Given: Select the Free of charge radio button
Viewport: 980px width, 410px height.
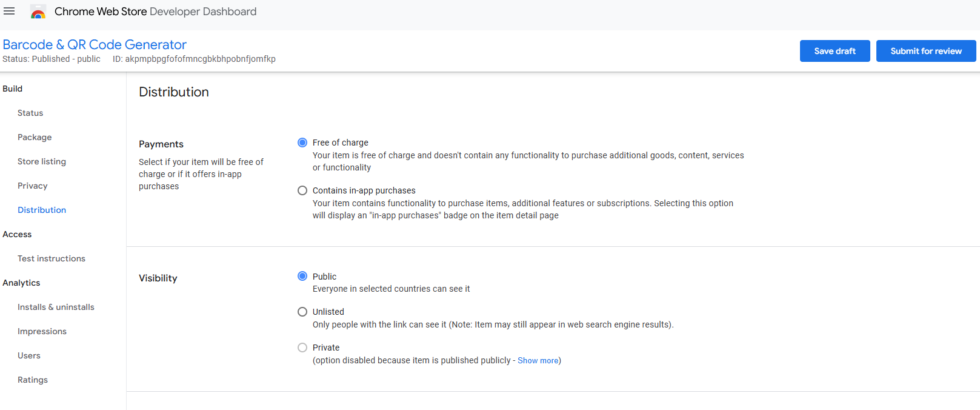Looking at the screenshot, I should point(302,143).
